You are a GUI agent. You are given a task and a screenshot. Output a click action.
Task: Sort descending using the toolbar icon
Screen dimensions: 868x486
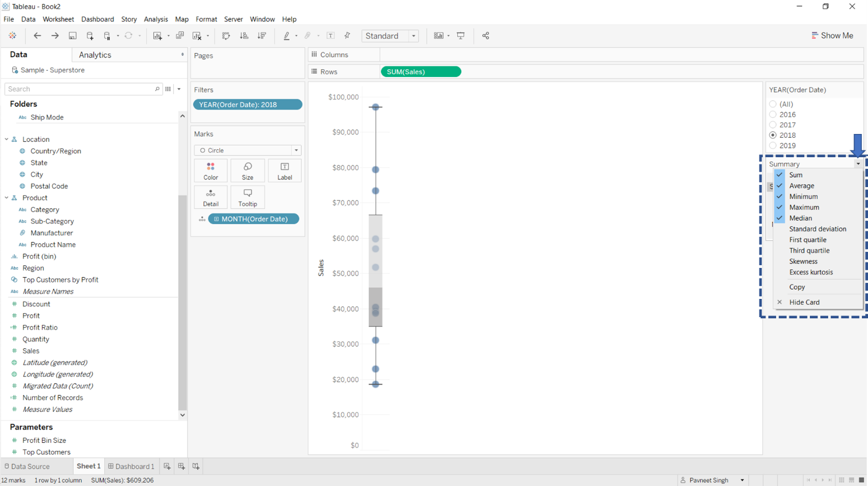(x=262, y=35)
